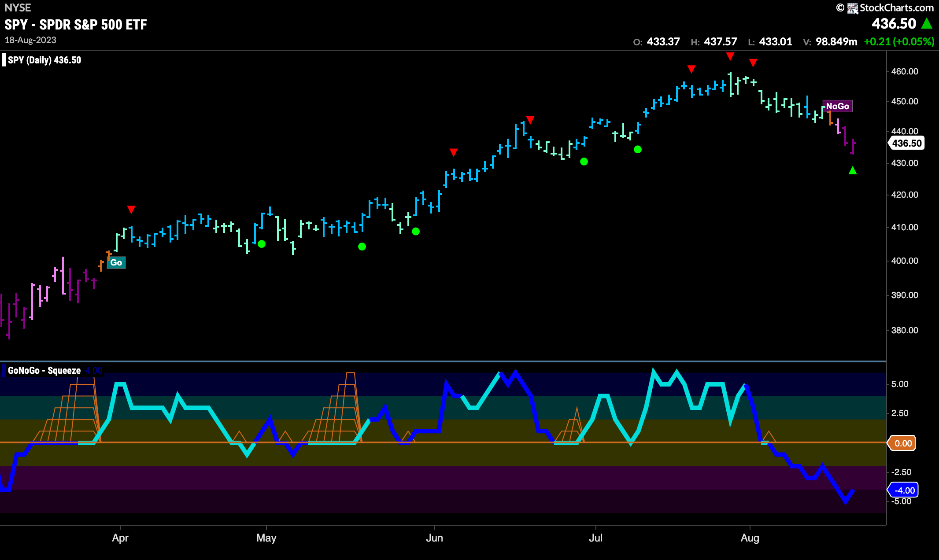Screen dimensions: 939x560
Task: Click the NYSE exchange label
Action: pyautogui.click(x=18, y=7)
